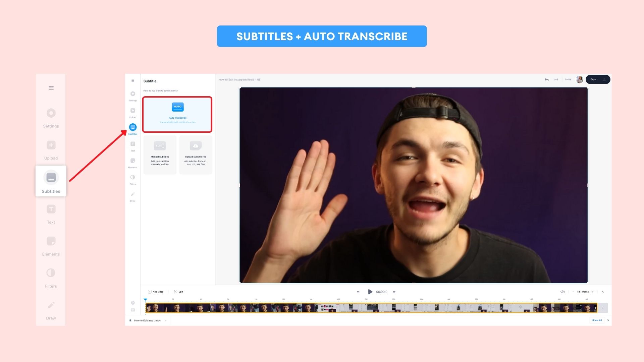Click the dark Export button
644x362 pixels.
click(x=598, y=79)
